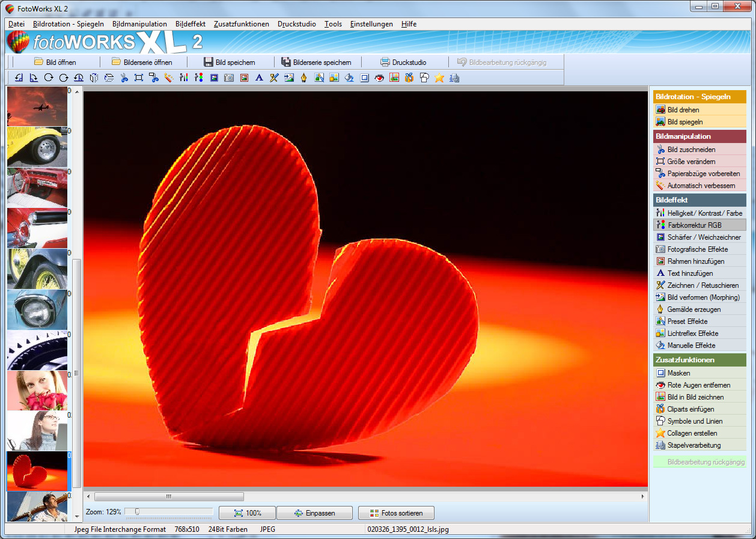Click the zoom slider handle

(x=138, y=511)
